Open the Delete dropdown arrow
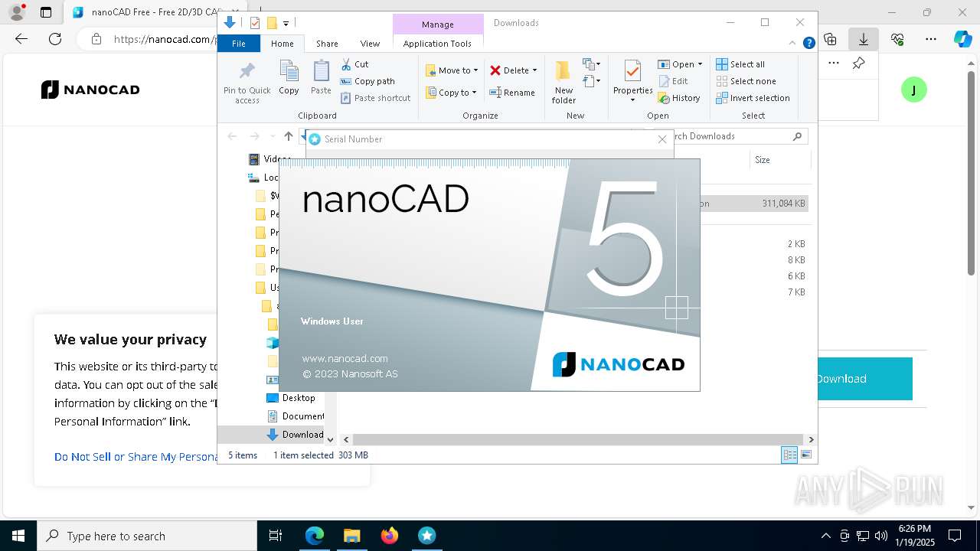The height and width of the screenshot is (551, 980). tap(534, 70)
